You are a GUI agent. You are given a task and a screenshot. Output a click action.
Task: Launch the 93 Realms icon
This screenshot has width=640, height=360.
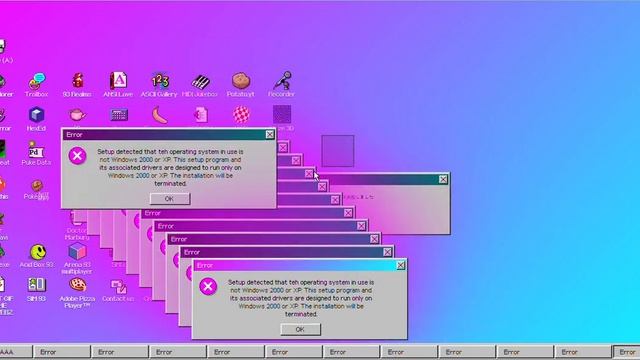(77, 85)
